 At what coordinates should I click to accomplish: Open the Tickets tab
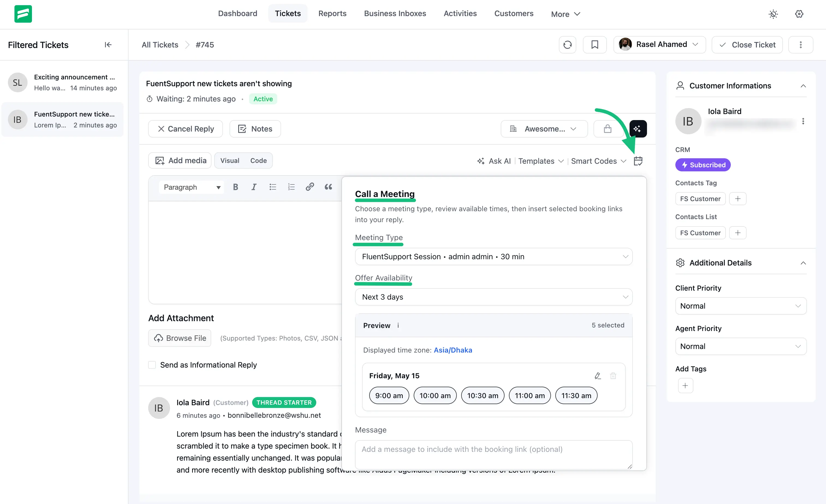tap(288, 13)
